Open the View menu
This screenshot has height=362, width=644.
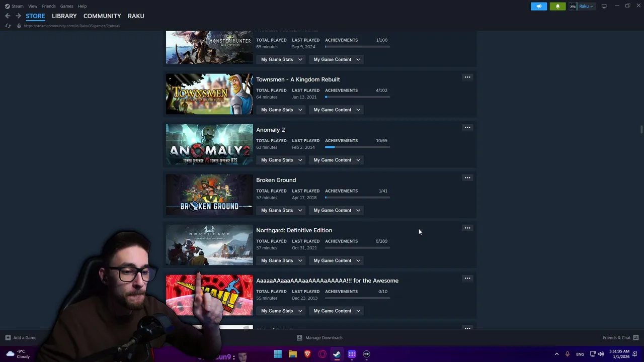point(33,6)
